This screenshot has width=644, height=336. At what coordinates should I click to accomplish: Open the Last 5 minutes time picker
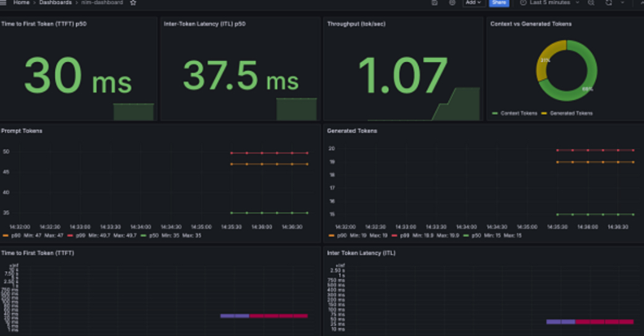coord(550,2)
